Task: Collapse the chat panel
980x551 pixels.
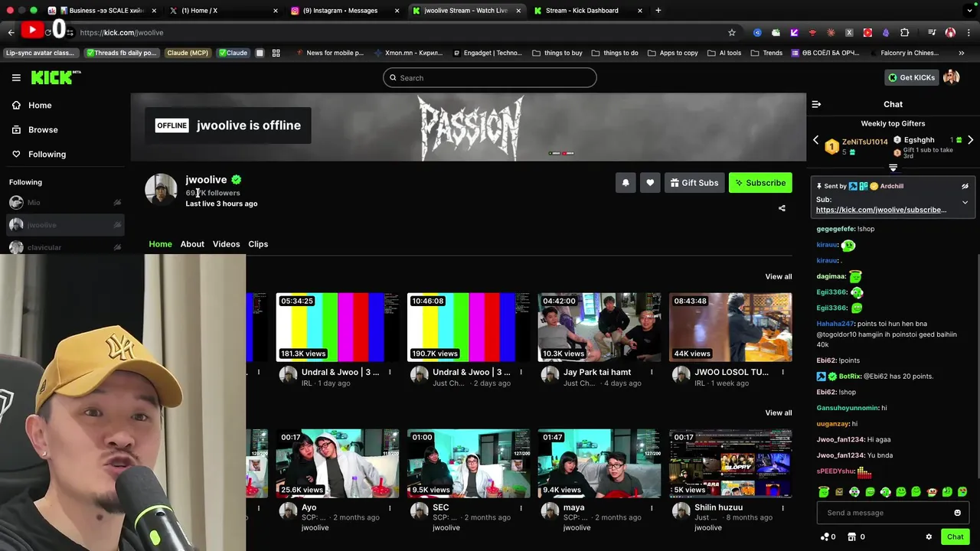Action: pyautogui.click(x=816, y=104)
